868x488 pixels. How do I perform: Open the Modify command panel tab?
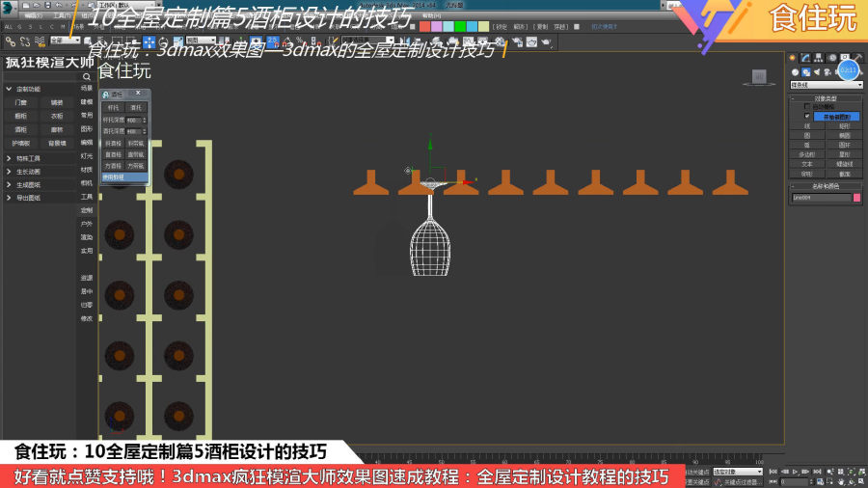point(803,58)
